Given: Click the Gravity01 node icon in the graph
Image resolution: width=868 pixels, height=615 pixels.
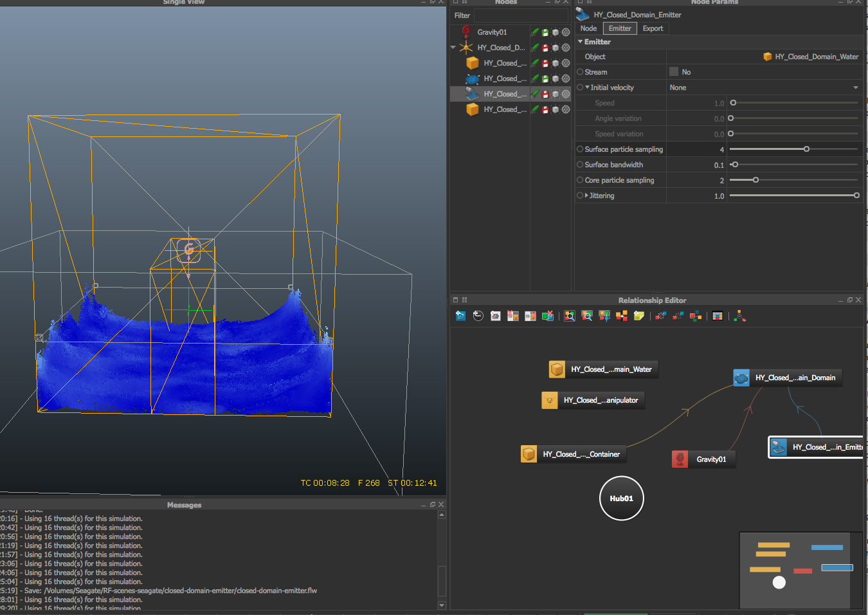Looking at the screenshot, I should (680, 459).
